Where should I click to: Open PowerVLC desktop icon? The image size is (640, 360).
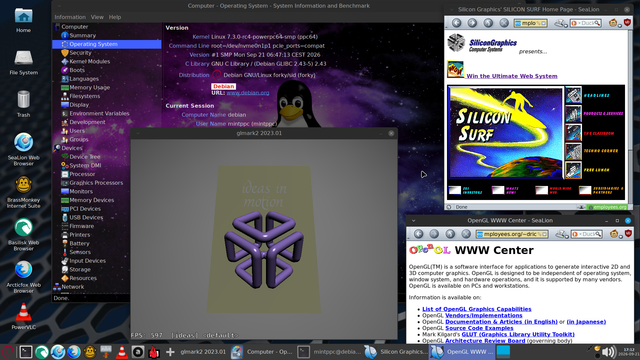click(23, 316)
